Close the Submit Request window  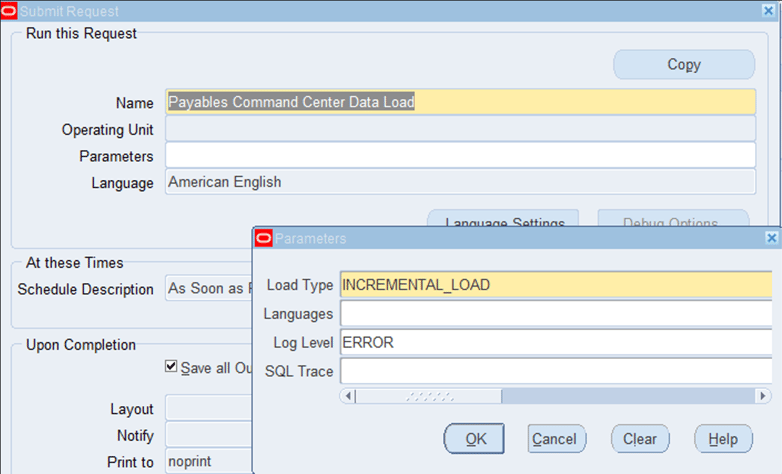771,11
